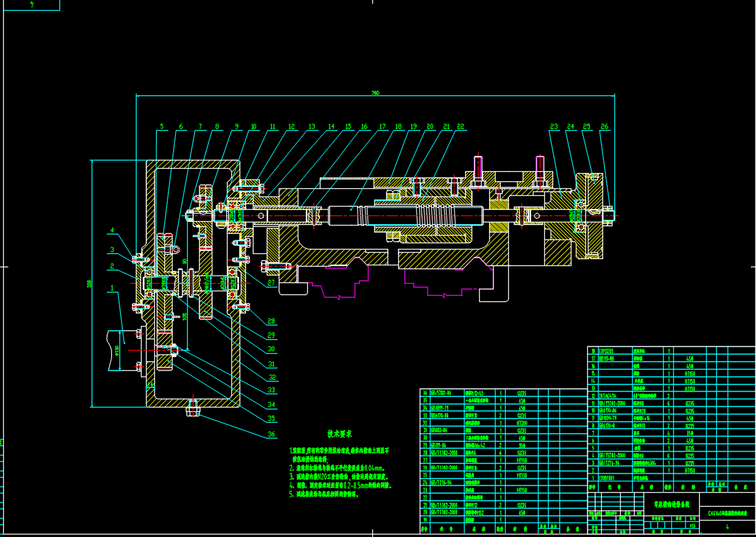
Task: Select part callout number 31
Action: coord(271,365)
